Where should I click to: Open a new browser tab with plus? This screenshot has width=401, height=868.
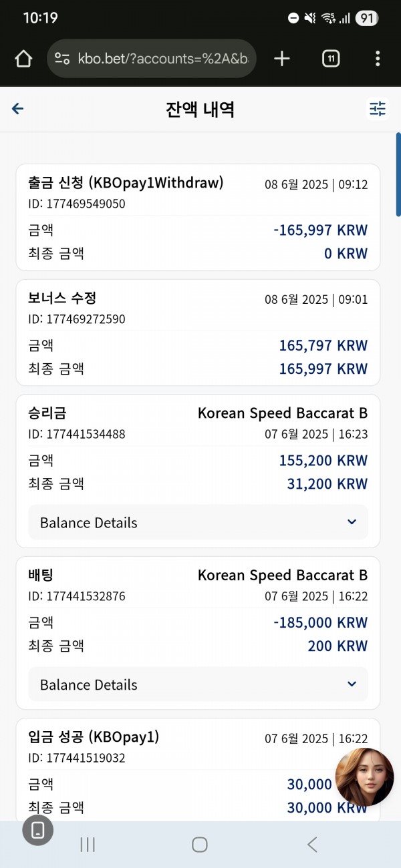(282, 59)
